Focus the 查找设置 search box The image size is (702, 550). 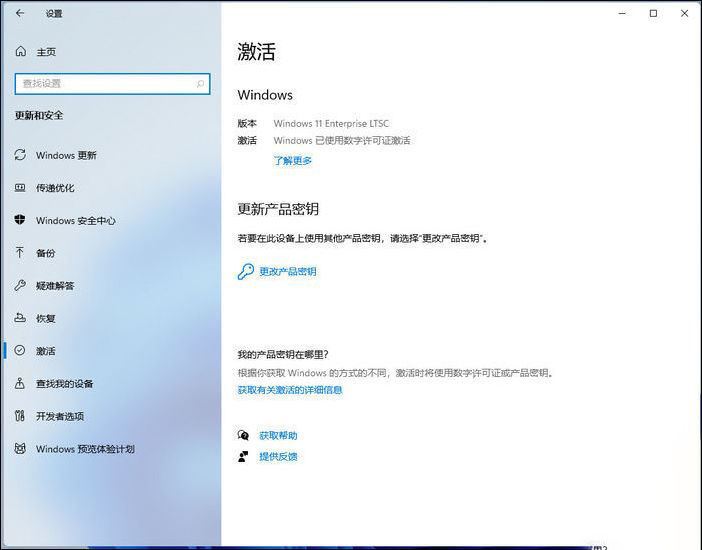[112, 84]
